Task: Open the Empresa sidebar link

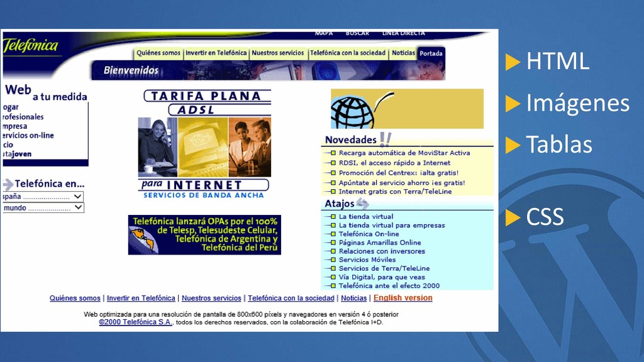Action: [x=15, y=126]
